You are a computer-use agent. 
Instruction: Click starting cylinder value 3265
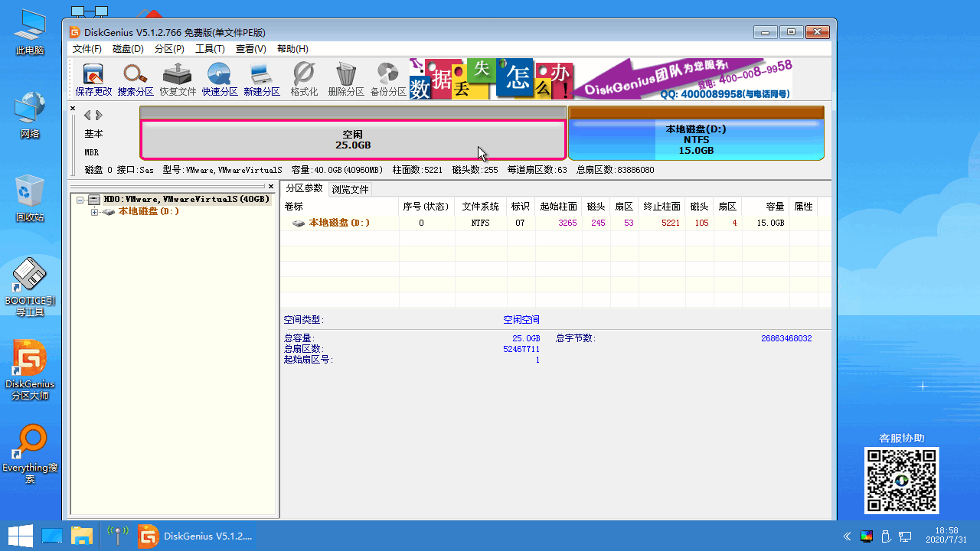(x=567, y=223)
